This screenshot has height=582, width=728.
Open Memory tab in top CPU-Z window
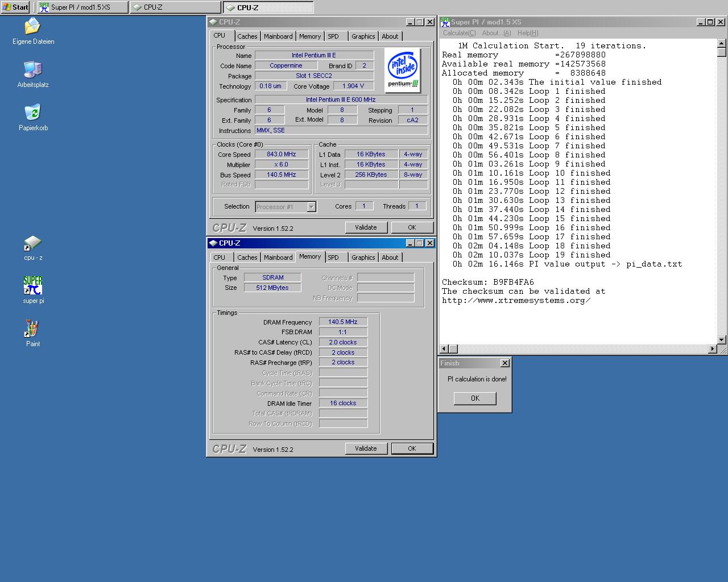pos(310,36)
